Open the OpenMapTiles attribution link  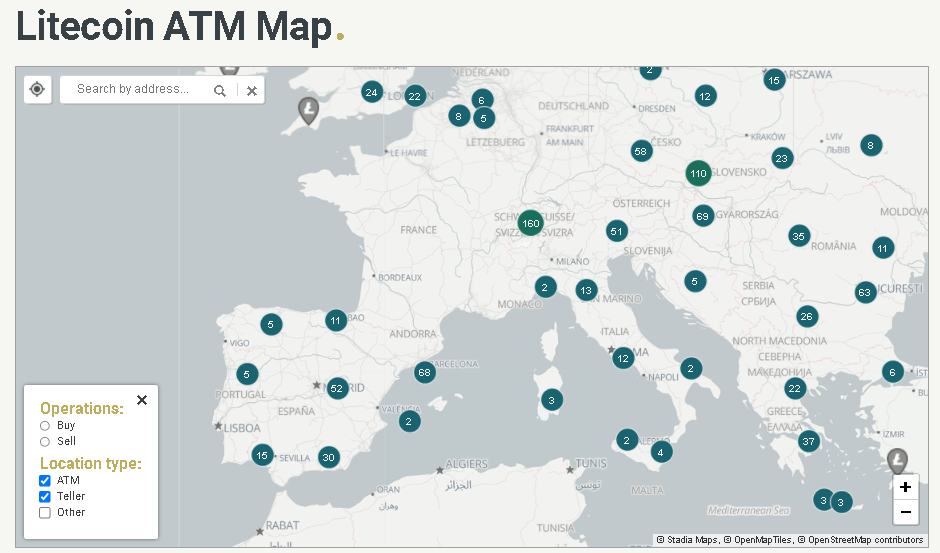[x=763, y=540]
